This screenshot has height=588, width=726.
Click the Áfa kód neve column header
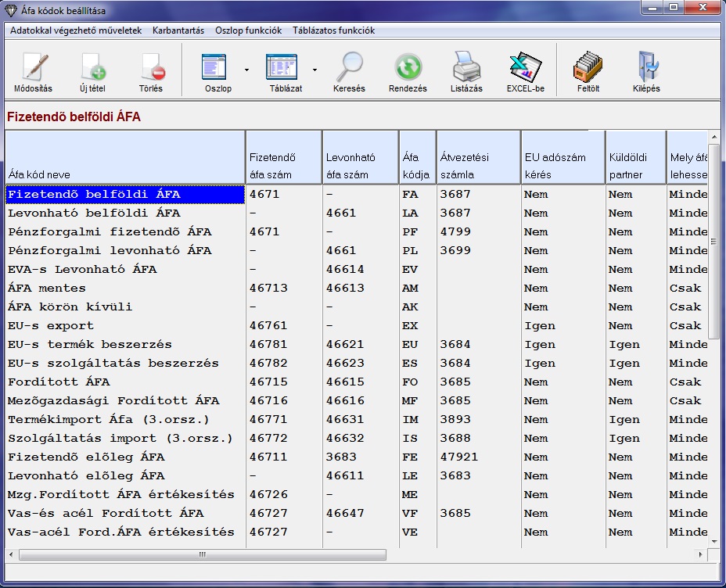point(125,158)
